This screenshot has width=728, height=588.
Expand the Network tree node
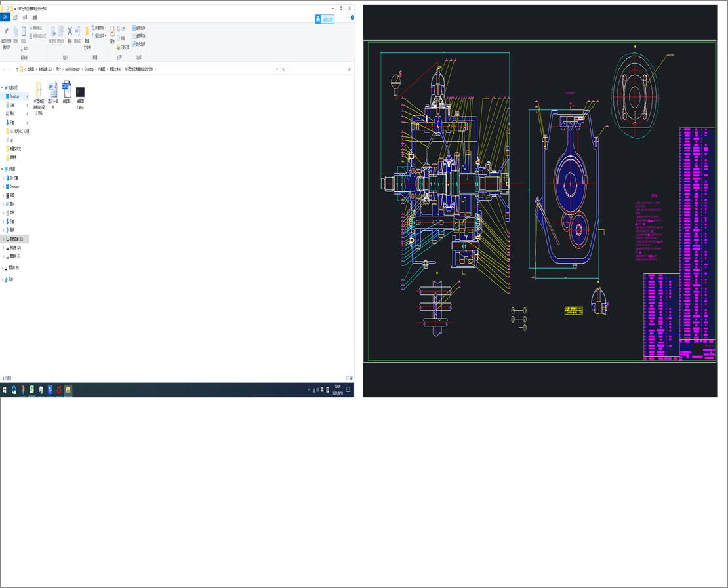pos(3,280)
